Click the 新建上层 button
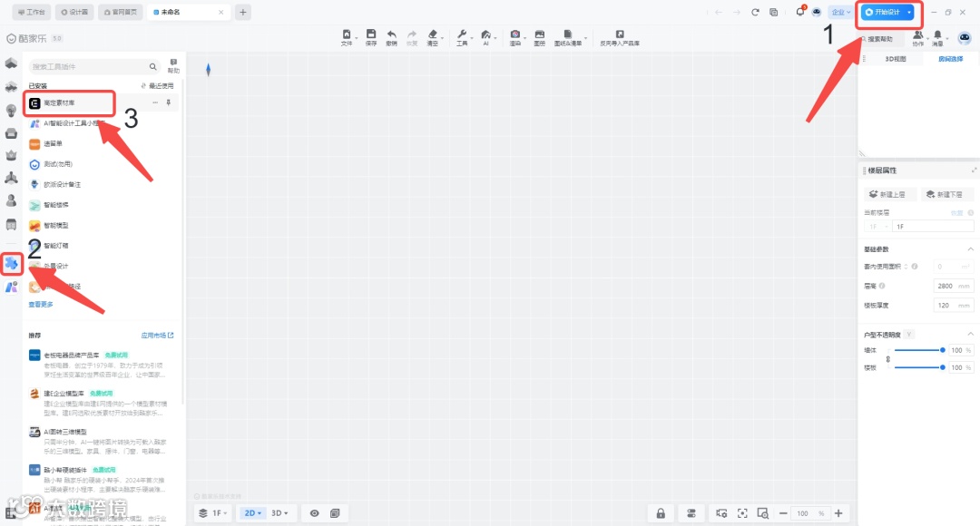Viewport: 980px width, 526px height. 890,194
